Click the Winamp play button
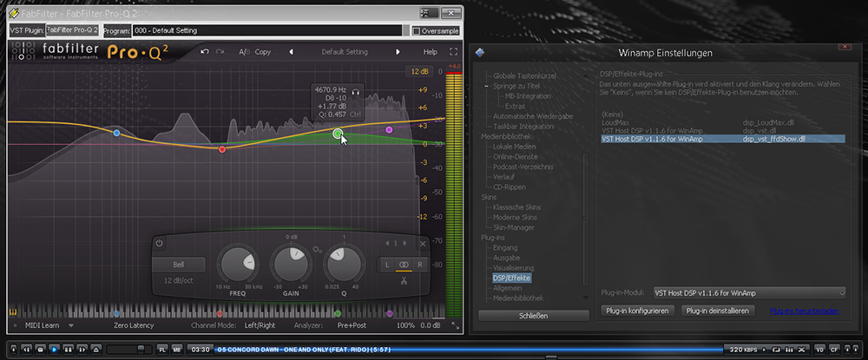The image size is (868, 360). 54,350
